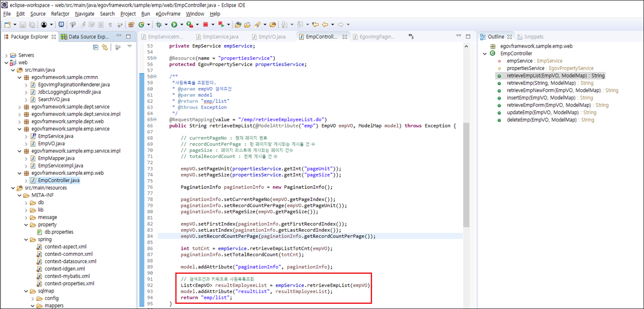Open the Debug dropdown arrow
The image size is (644, 309).
coord(166,24)
